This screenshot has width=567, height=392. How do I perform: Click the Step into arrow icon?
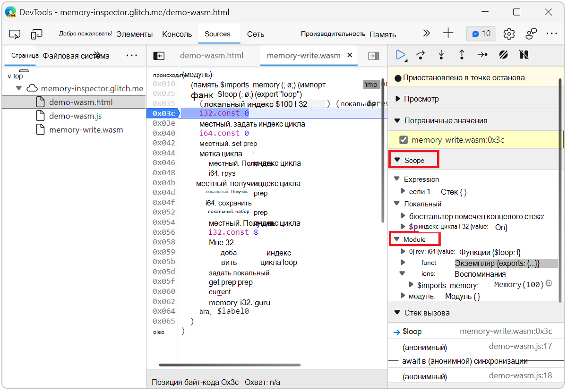[x=441, y=55]
